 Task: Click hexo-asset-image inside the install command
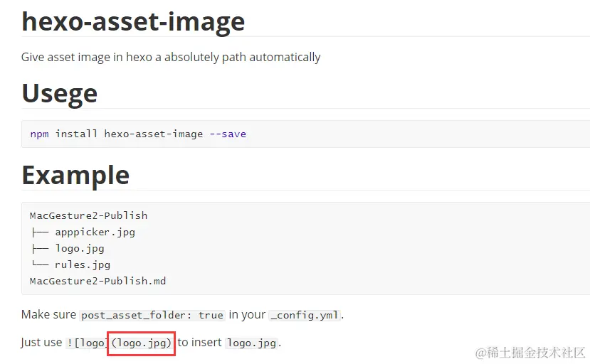[x=154, y=134]
